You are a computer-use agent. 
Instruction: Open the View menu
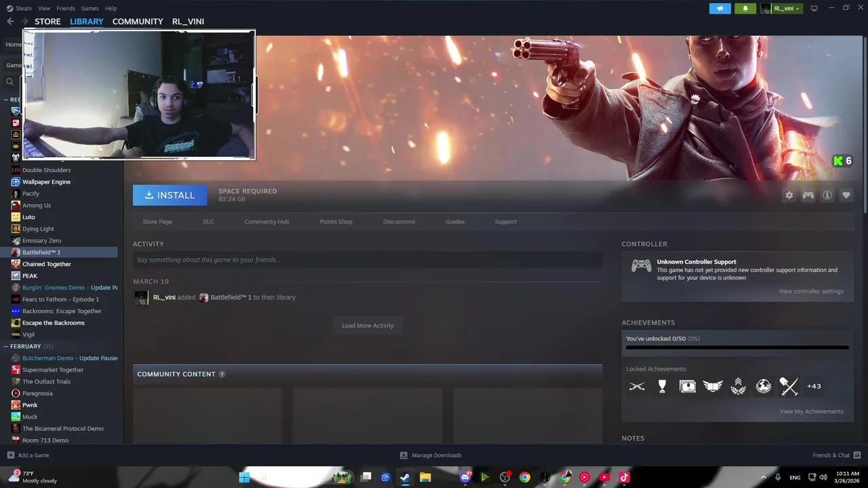coord(44,8)
